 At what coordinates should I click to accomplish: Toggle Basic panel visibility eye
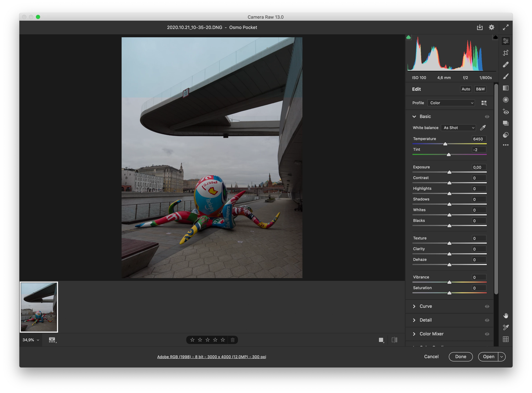coord(487,117)
